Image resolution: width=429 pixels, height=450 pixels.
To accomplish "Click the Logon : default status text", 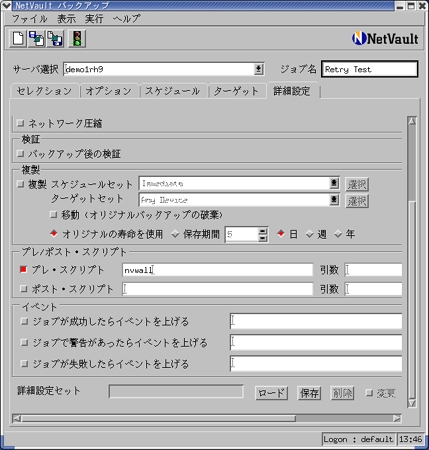I will click(358, 439).
